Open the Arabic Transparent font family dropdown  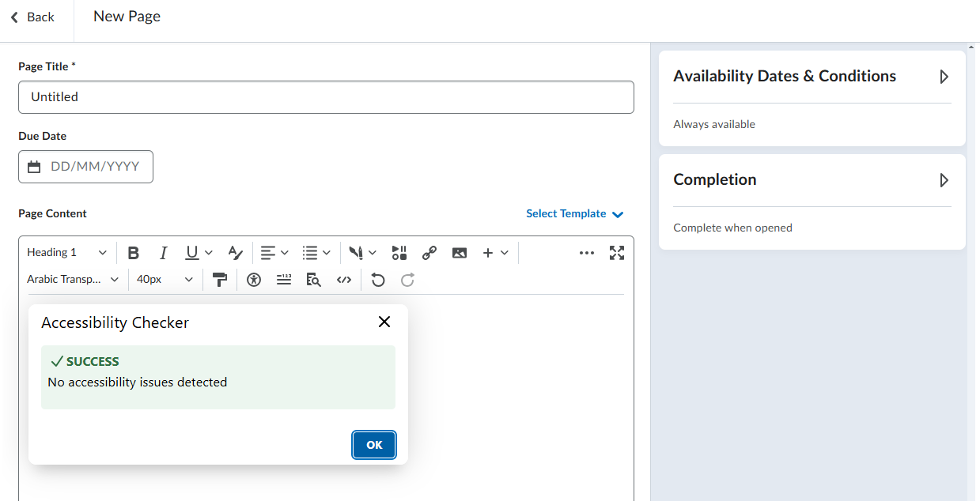coord(73,280)
